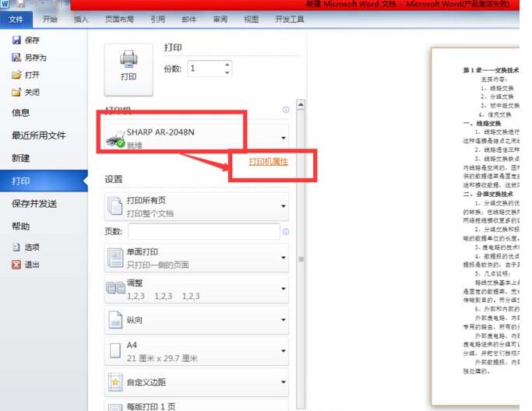Switch to the 页面布局 tab
The image size is (532, 411).
119,19
